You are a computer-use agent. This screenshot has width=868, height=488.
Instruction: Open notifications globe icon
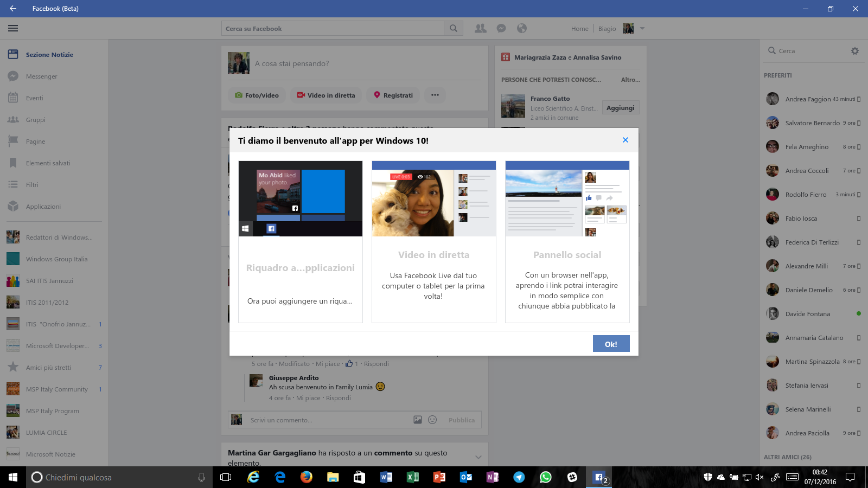(522, 28)
